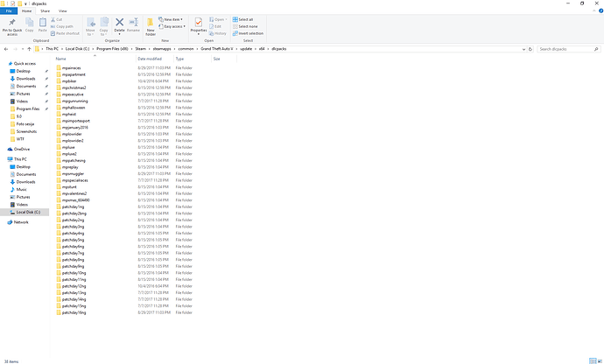The height and width of the screenshot is (364, 604).
Task: Click History in the Open group
Action: 218,33
